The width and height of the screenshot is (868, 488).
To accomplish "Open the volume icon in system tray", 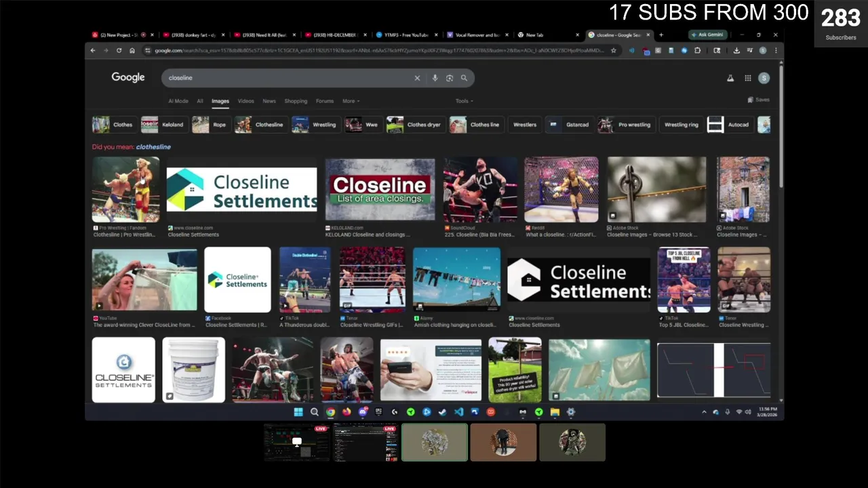I will pos(748,411).
